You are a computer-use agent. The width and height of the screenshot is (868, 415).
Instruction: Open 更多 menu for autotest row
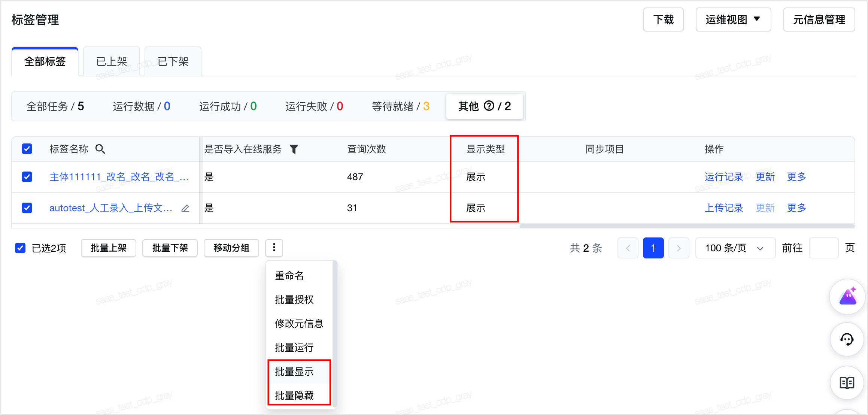tap(796, 208)
